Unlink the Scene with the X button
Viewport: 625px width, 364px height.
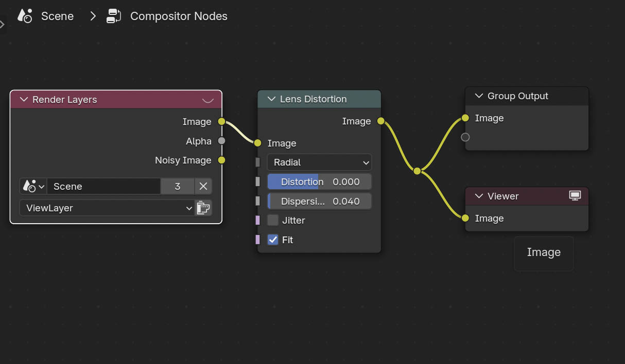click(x=203, y=186)
